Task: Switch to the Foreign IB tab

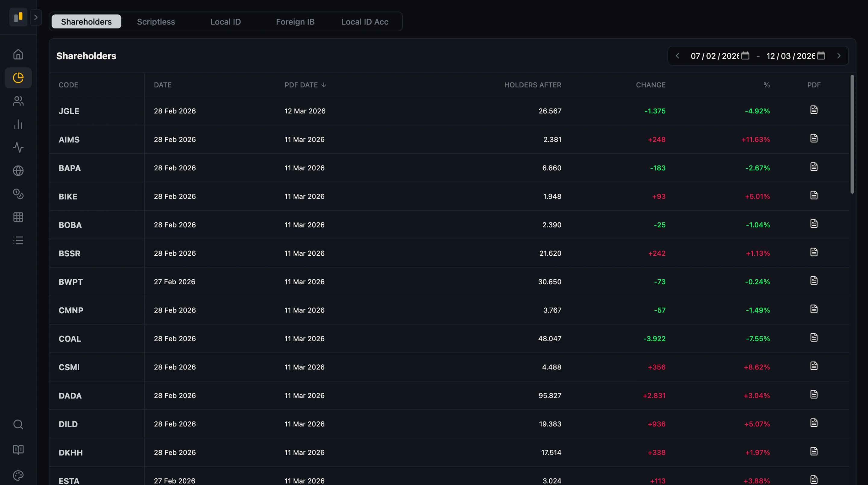Action: click(x=295, y=22)
